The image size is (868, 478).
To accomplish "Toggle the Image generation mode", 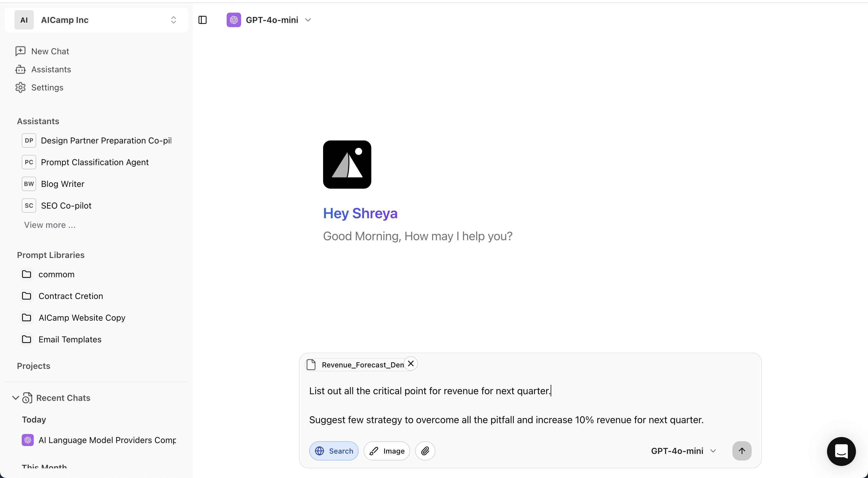I will coord(386,451).
